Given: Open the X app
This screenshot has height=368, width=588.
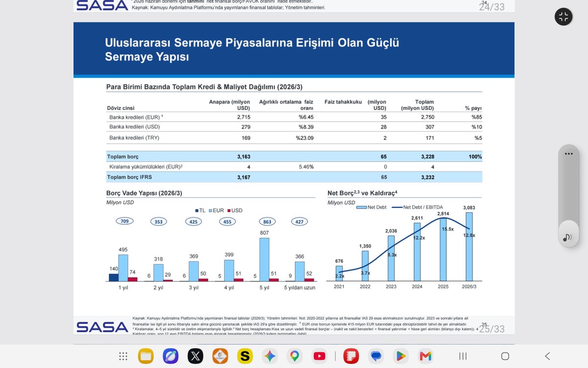Looking at the screenshot, I should pos(196,356).
